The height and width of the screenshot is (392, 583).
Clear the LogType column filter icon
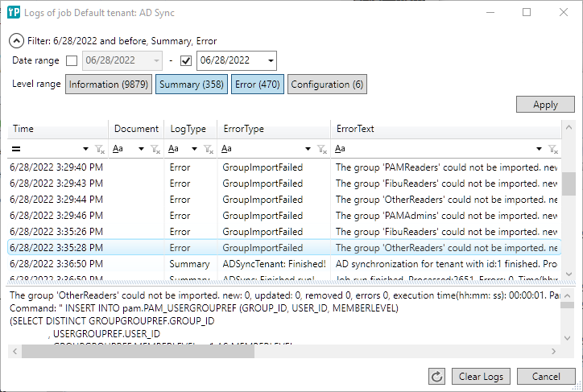(x=209, y=149)
